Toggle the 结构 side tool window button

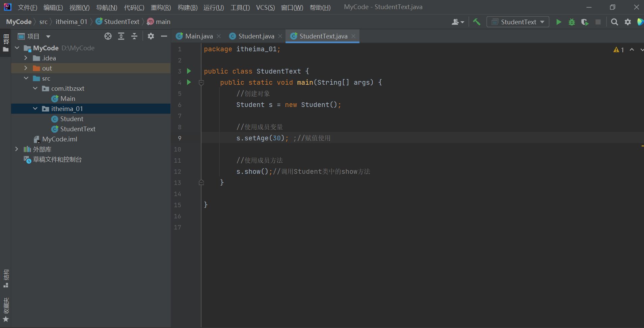[x=6, y=278]
